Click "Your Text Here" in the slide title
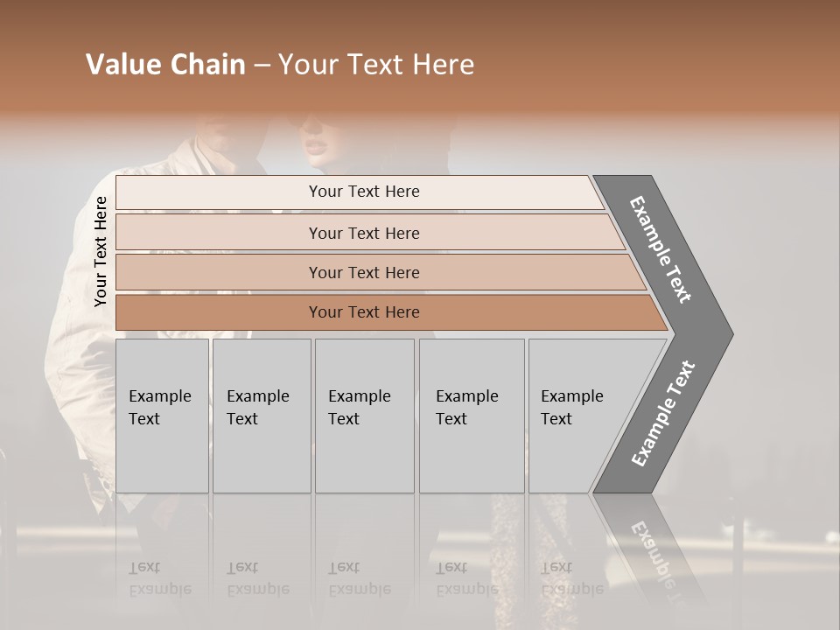The height and width of the screenshot is (630, 840). click(x=376, y=65)
